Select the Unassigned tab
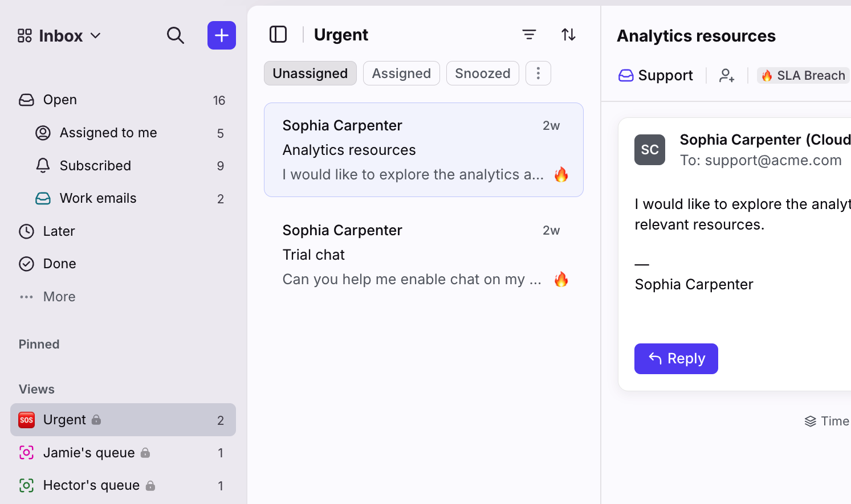This screenshot has height=504, width=851. coord(310,73)
